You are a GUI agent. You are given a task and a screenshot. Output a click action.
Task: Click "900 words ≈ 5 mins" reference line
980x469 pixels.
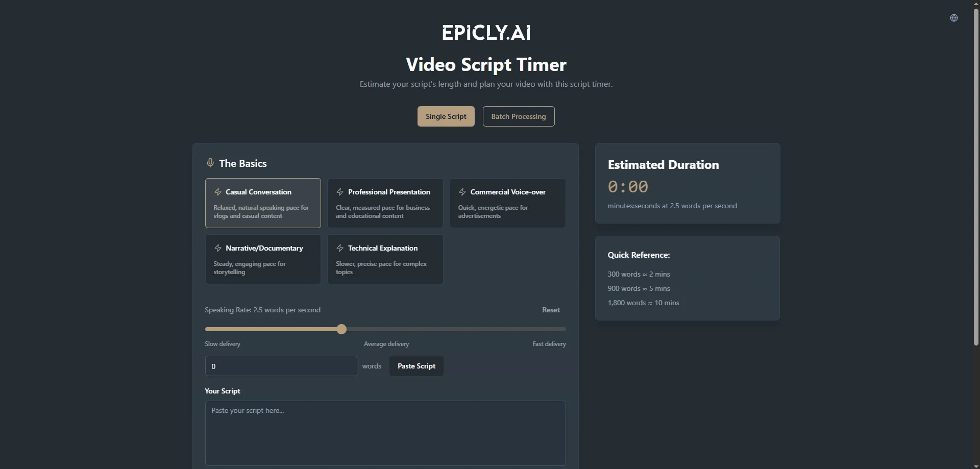click(x=639, y=288)
